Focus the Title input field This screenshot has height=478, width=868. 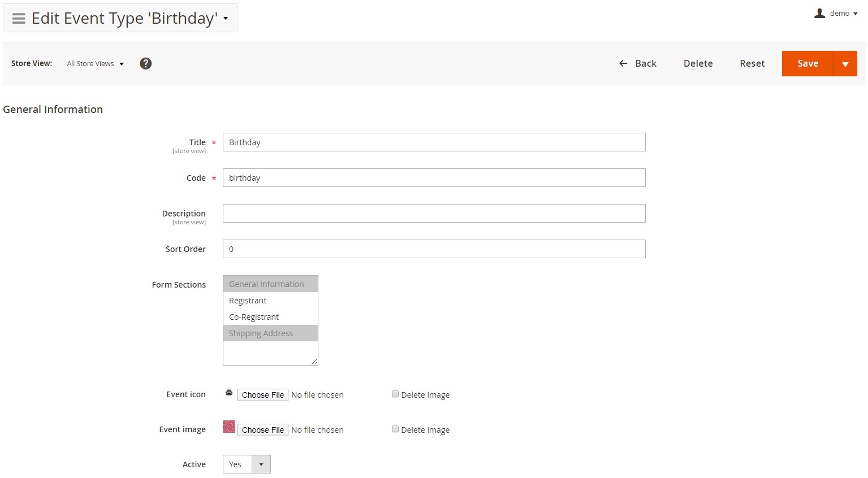pos(434,142)
